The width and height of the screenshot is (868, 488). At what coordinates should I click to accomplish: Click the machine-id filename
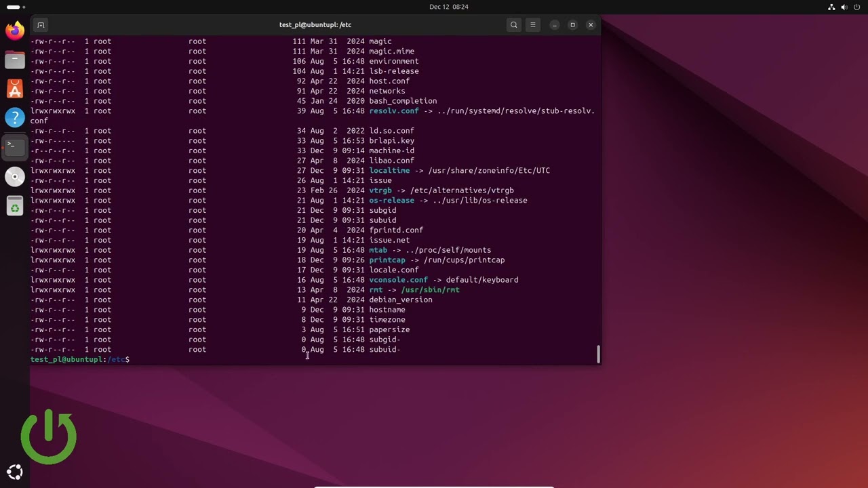coord(391,150)
